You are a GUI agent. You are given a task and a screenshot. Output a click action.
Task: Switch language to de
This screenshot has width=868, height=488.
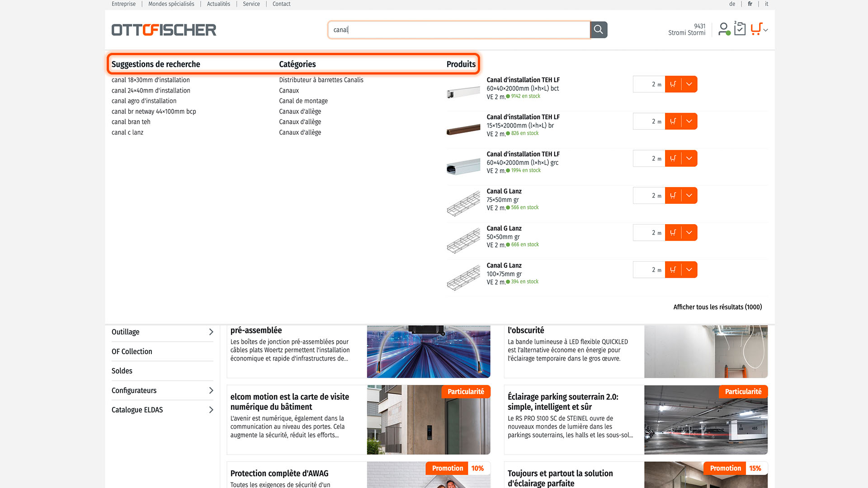[732, 4]
